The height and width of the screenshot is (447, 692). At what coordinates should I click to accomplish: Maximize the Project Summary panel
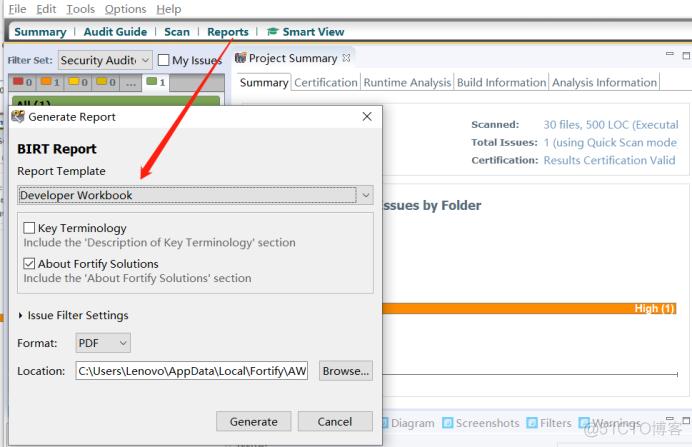tap(686, 56)
